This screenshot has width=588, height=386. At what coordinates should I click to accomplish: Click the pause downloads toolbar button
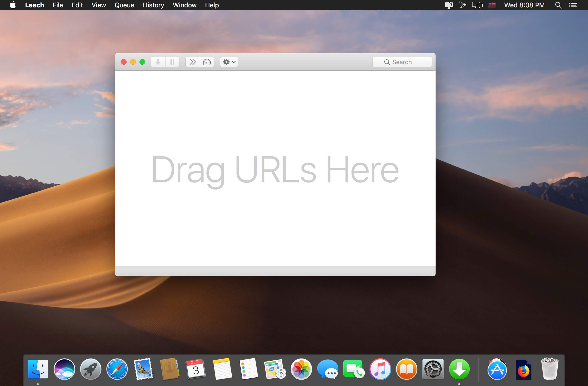point(172,62)
